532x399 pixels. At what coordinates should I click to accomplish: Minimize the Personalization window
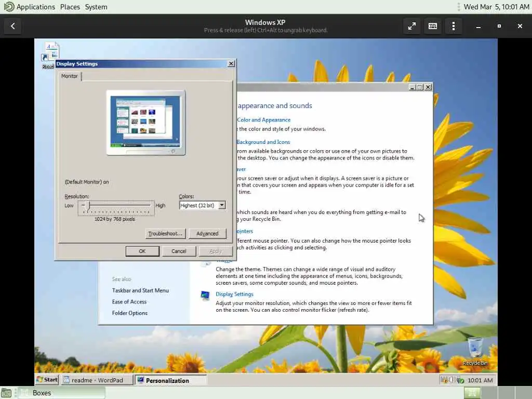412,87
